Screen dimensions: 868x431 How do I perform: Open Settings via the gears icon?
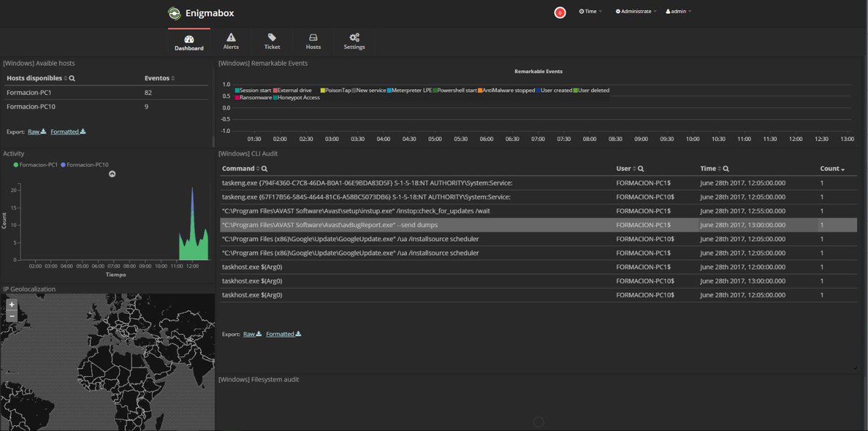[x=354, y=36]
